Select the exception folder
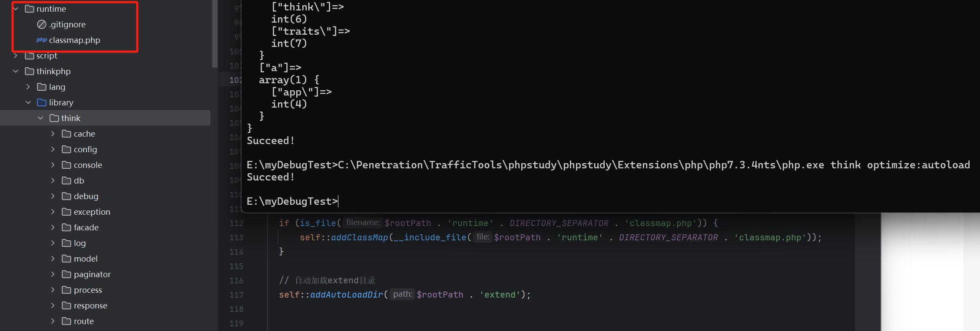Viewport: 980px width, 331px height. (92, 212)
